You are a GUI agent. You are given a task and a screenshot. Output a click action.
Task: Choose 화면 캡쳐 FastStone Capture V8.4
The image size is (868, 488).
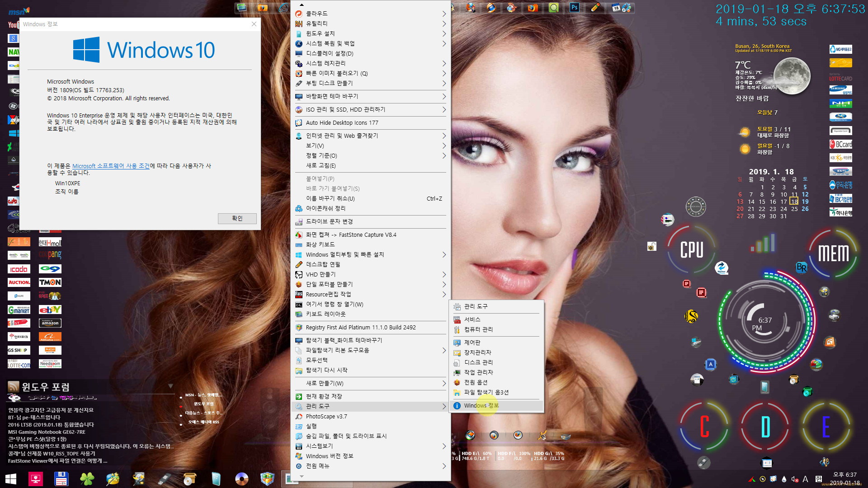[x=370, y=235]
